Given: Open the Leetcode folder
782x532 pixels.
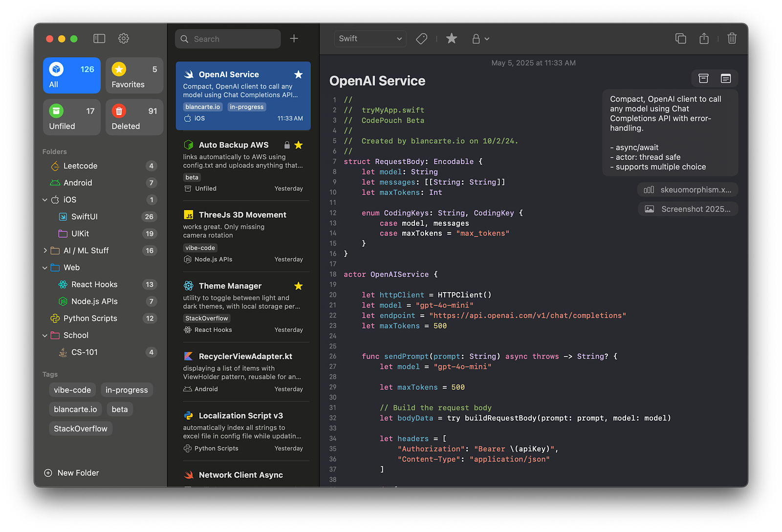Looking at the screenshot, I should [x=101, y=166].
